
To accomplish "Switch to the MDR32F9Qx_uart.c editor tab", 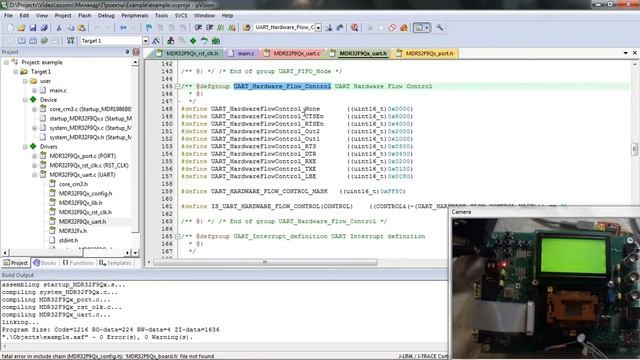I will coord(293,53).
